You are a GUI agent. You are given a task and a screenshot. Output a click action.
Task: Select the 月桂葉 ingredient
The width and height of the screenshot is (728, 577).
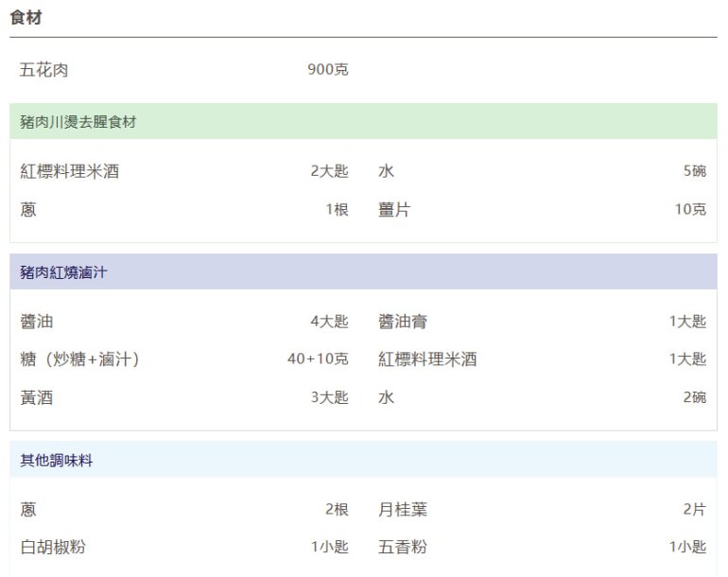403,510
